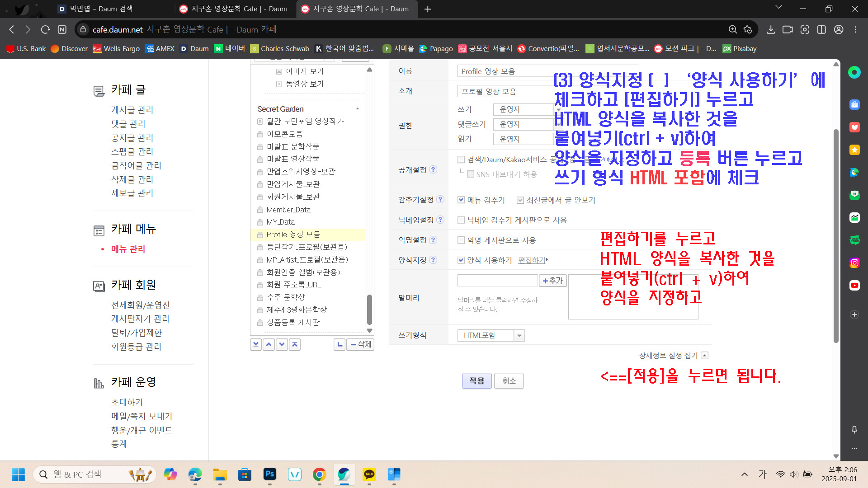
Task: Open KakaoTalk from the Windows taskbar
Action: tap(369, 474)
